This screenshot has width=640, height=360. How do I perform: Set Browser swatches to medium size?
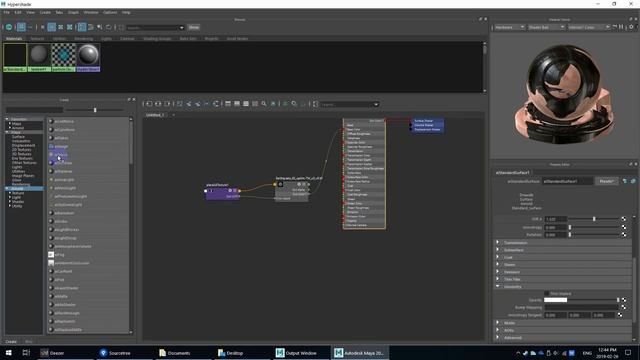(x=51, y=27)
